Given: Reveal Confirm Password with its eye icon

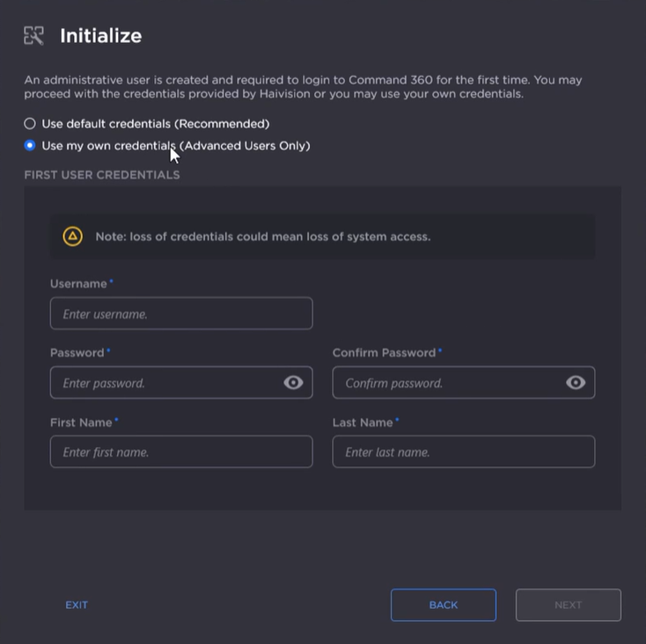Looking at the screenshot, I should pos(576,383).
